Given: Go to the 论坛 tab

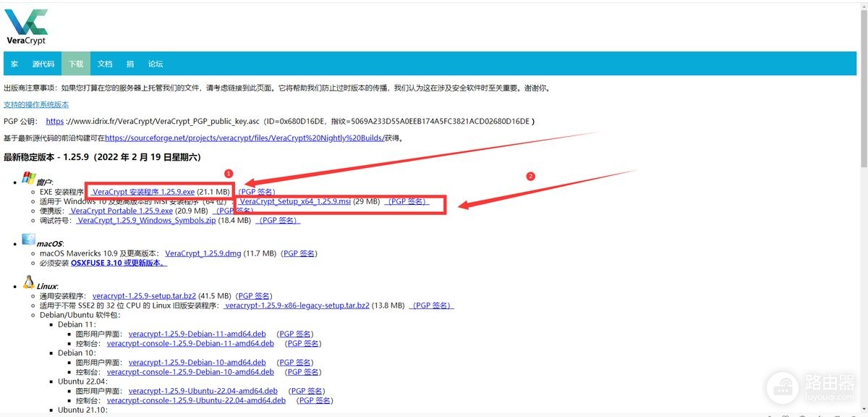Looking at the screenshot, I should pos(156,64).
